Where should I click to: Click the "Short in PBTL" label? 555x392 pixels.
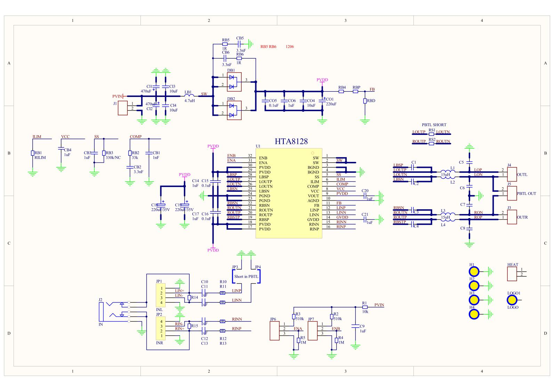coord(246,277)
